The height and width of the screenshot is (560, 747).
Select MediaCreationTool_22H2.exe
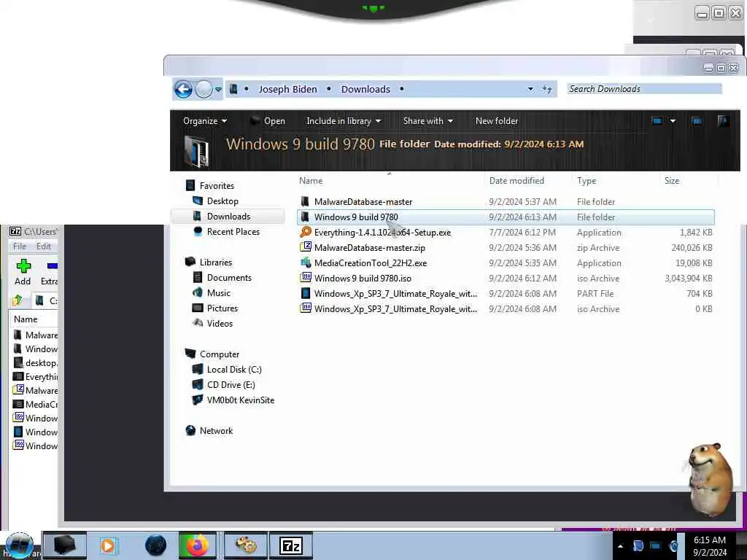pyautogui.click(x=505, y=262)
